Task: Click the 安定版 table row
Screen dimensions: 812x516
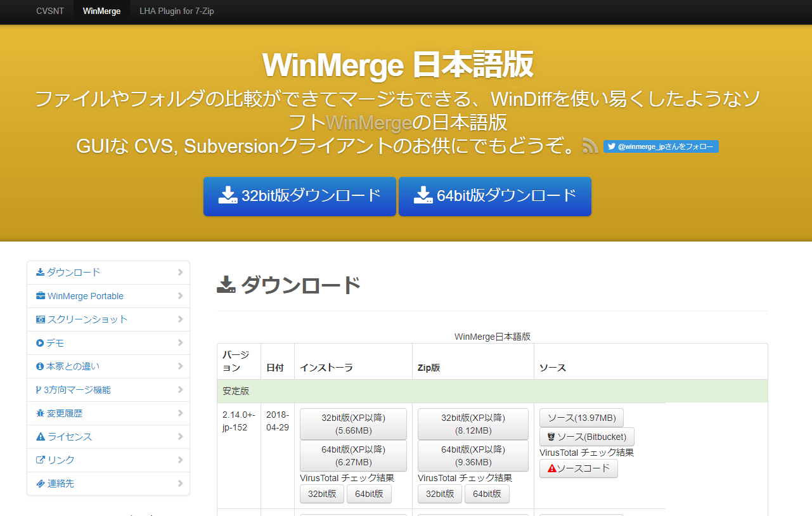Action: (493, 391)
